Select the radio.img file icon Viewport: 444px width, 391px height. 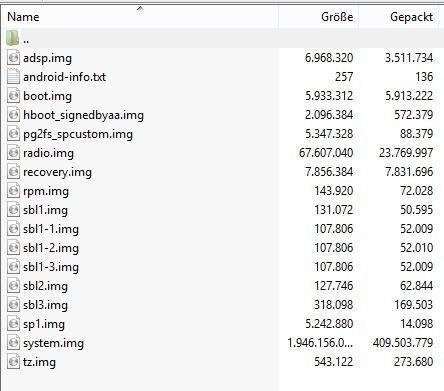(x=13, y=153)
